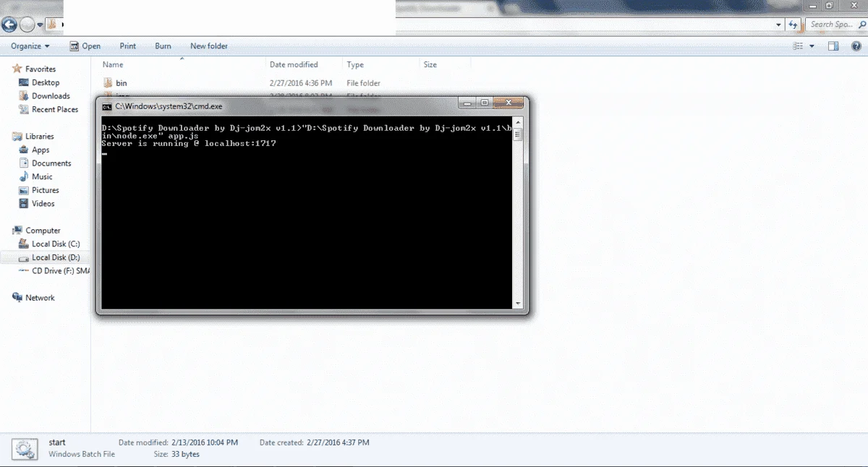Select the bin folder
Image resolution: width=868 pixels, height=467 pixels.
[x=116, y=83]
